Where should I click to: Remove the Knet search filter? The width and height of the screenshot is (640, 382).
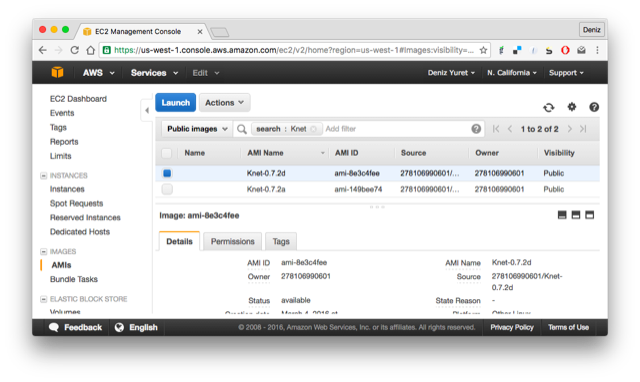point(313,129)
